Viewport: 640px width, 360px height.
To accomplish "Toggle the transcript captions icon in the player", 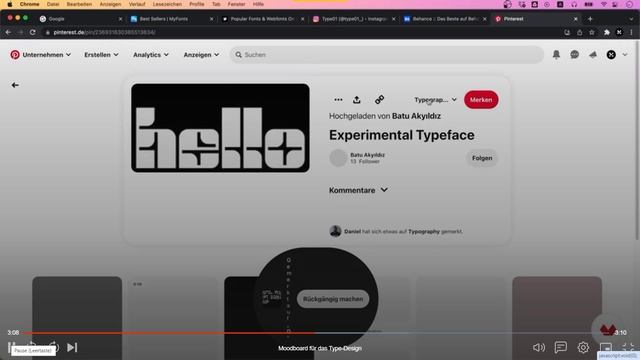I will (x=561, y=347).
